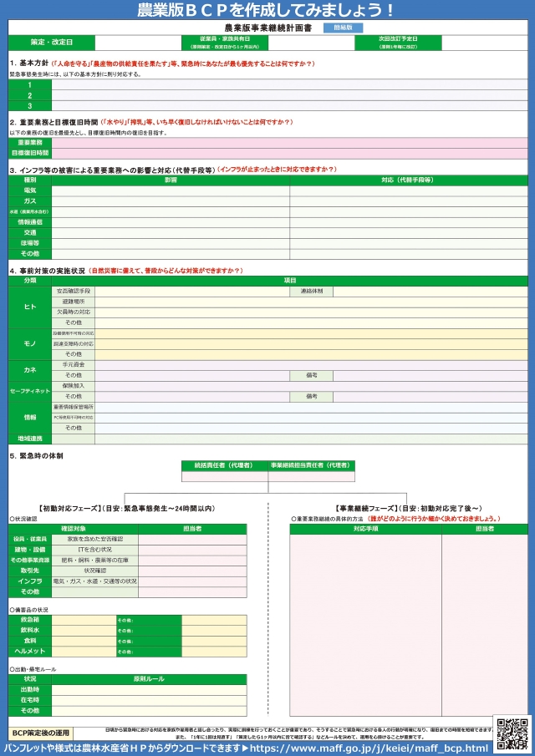Viewport: 535px width, 756px height.
Task: Click the blank field next to 従業員・家族共有日
Action: pyautogui.click(x=311, y=43)
